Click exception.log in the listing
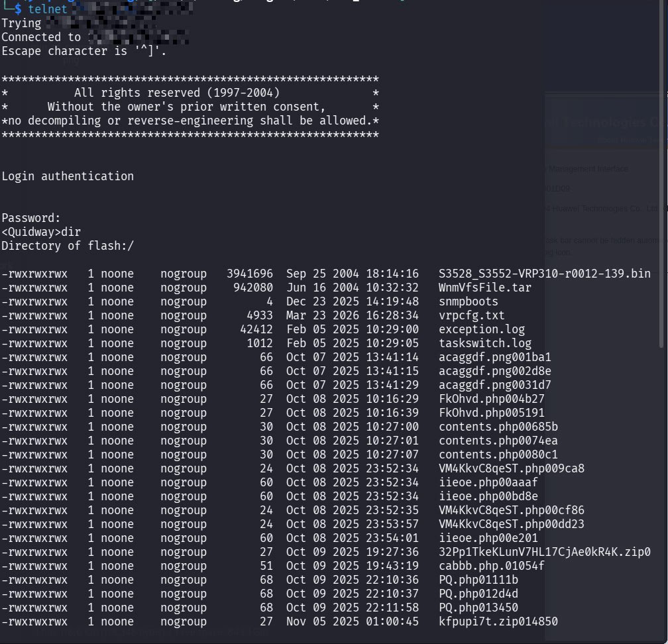 [481, 329]
